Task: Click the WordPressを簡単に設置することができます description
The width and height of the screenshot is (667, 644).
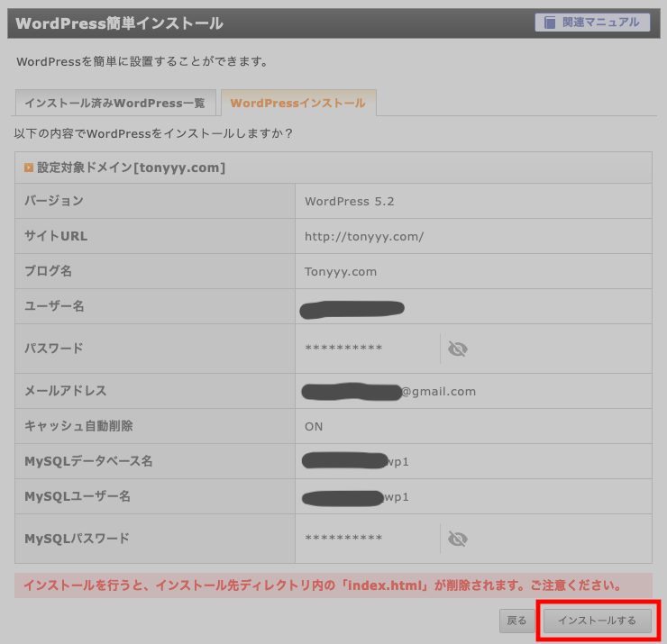Action: pyautogui.click(x=142, y=61)
